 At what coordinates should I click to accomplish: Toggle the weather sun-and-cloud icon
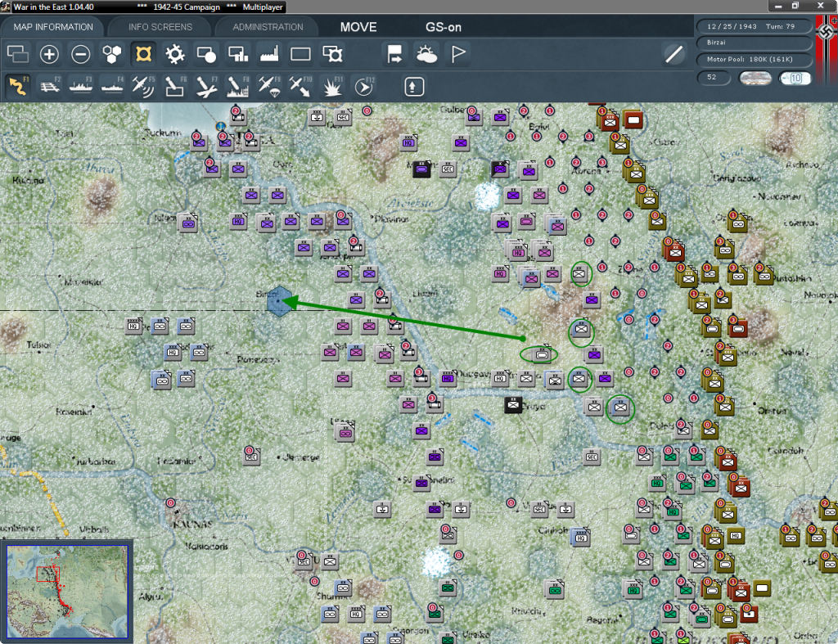tap(426, 54)
